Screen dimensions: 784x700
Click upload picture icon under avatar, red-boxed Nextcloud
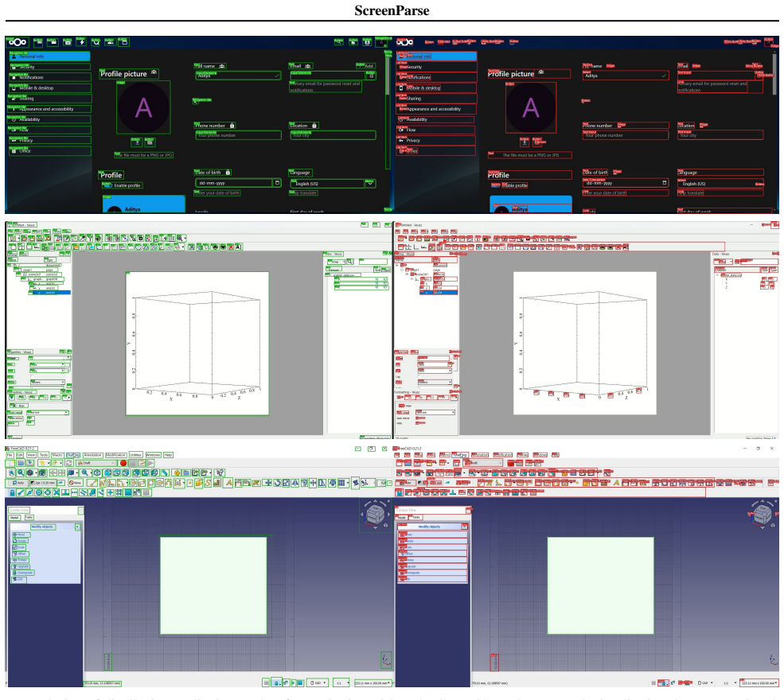click(x=525, y=143)
